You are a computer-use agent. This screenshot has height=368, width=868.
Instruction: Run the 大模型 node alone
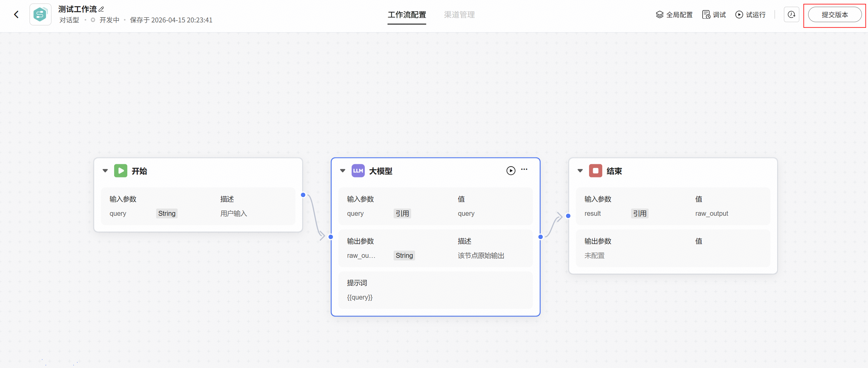pyautogui.click(x=511, y=171)
